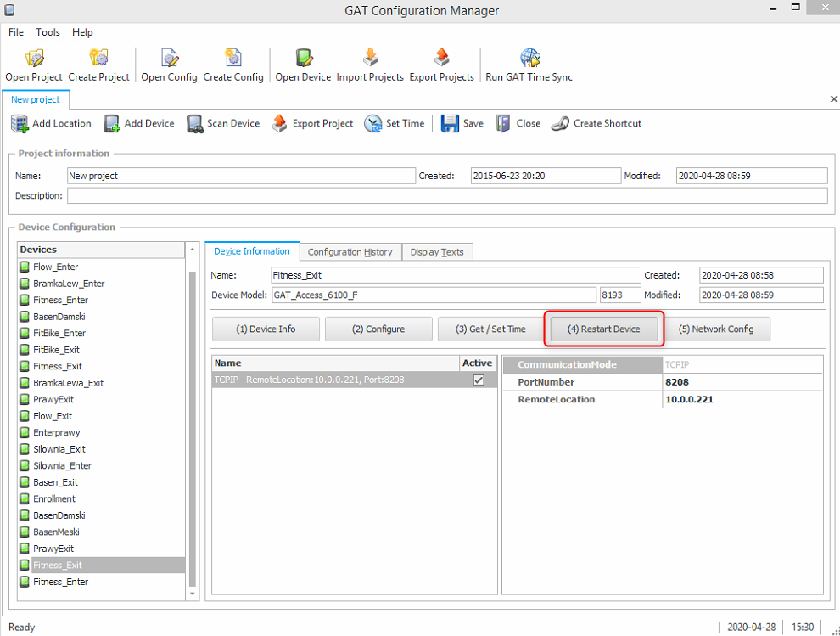
Task: Select Silownia_Exit in the Devices list
Action: (59, 449)
